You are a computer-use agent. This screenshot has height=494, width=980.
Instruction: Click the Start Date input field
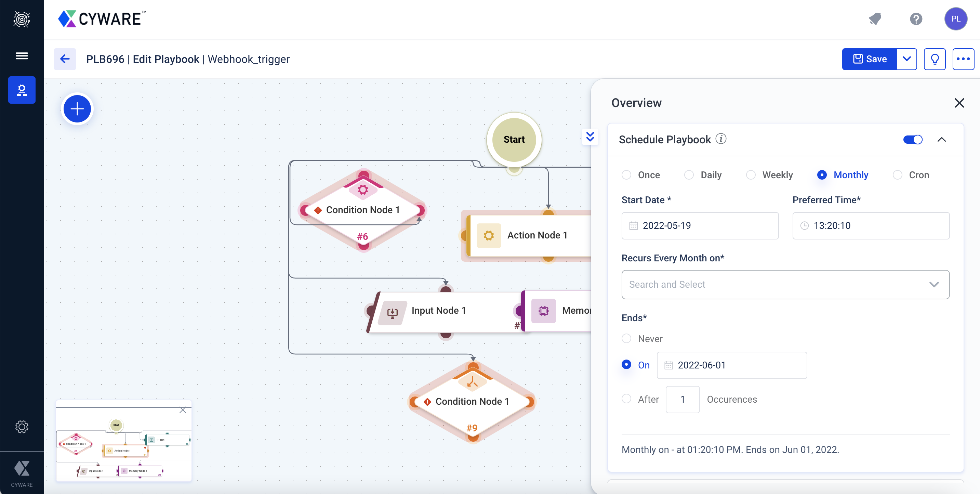(701, 225)
